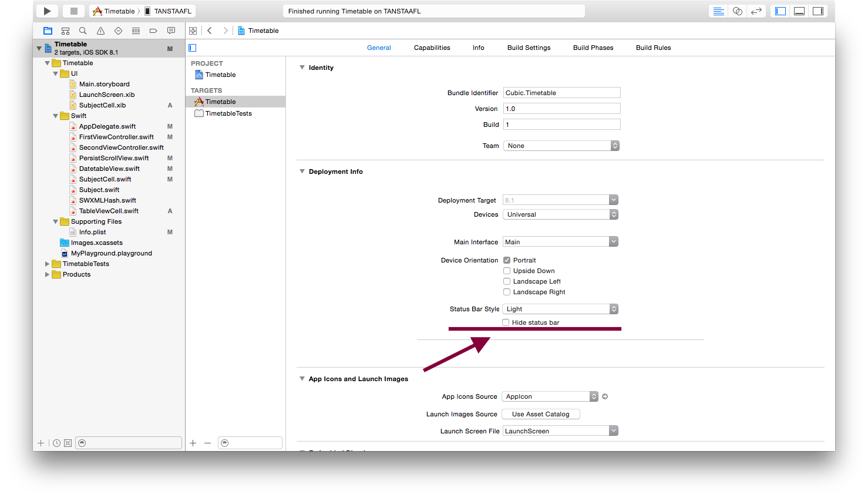
Task: Open the Issue navigator warning icon
Action: 100,31
